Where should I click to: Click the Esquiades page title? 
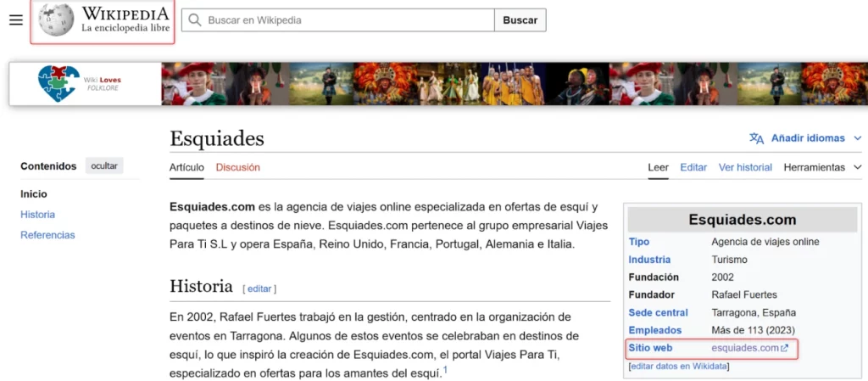coord(217,138)
